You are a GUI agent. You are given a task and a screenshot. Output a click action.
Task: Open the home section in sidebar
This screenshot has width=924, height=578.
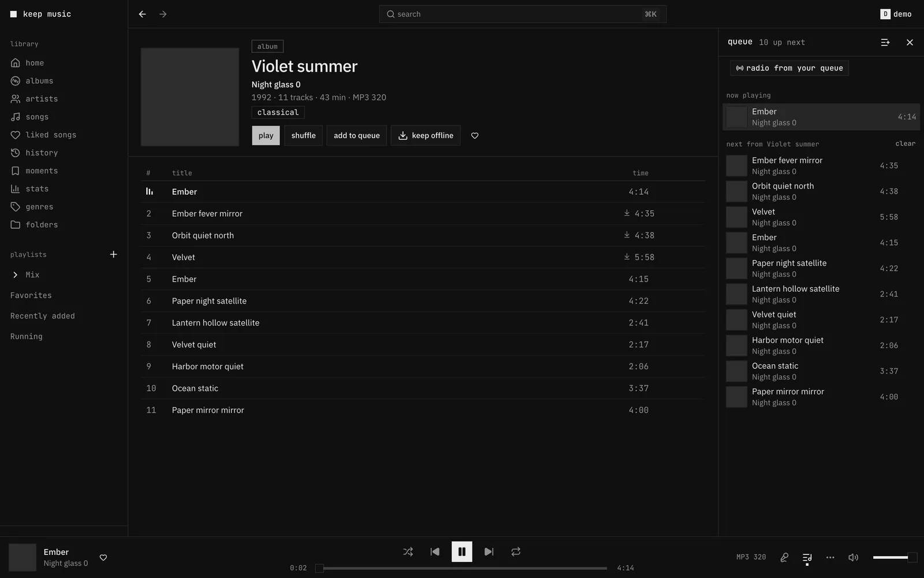point(35,63)
